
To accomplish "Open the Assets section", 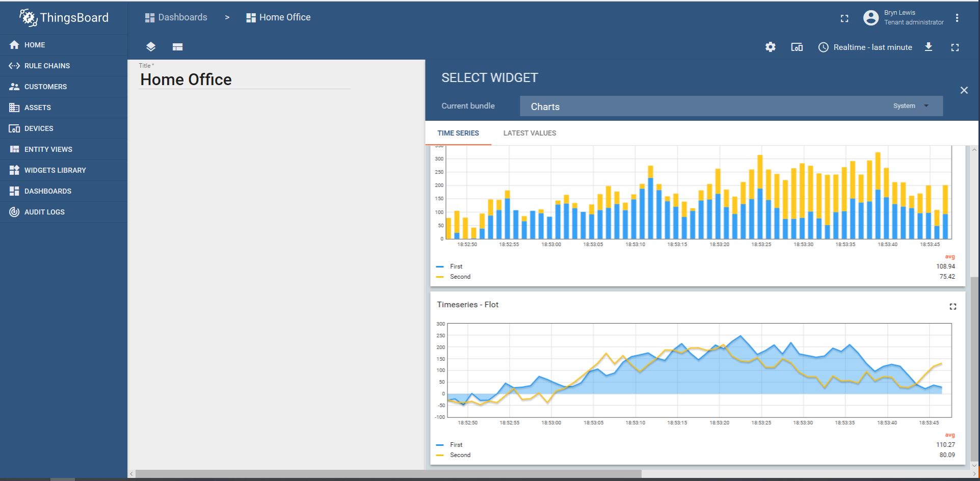I will tap(37, 108).
